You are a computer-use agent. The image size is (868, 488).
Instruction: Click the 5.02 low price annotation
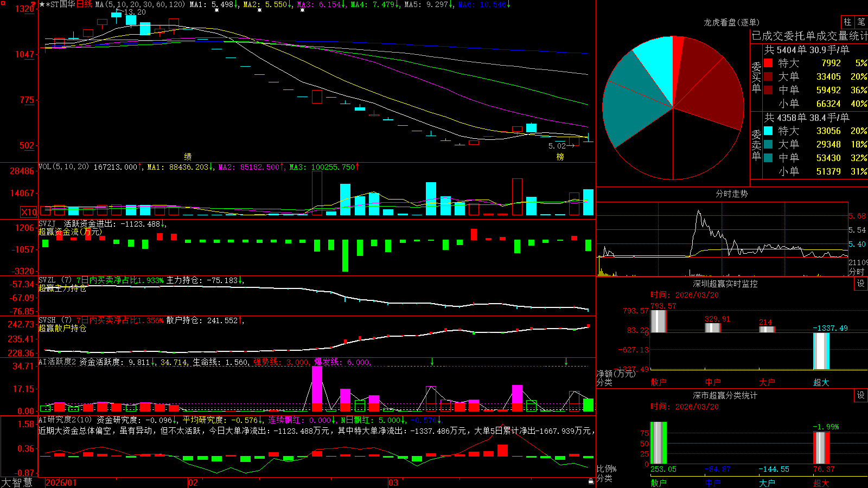coord(557,146)
